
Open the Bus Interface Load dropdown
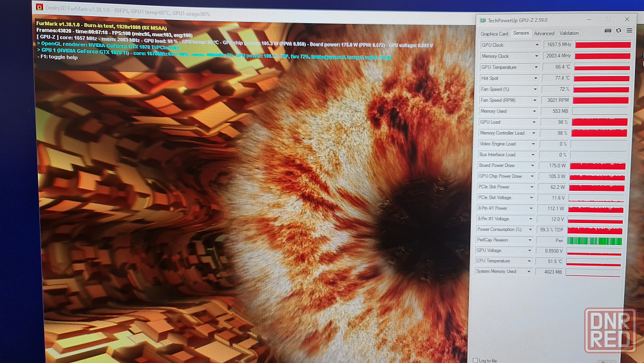(x=533, y=155)
